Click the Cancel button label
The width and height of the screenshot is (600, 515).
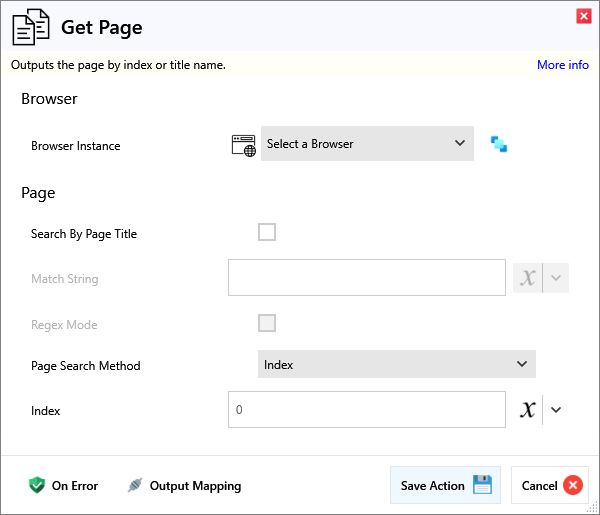click(539, 485)
